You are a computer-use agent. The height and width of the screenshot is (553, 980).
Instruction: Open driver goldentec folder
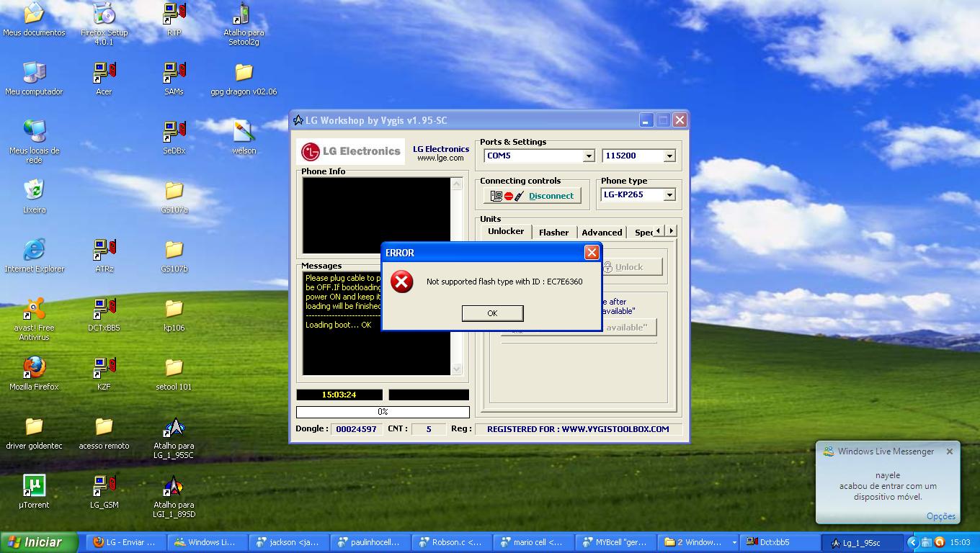(34, 433)
